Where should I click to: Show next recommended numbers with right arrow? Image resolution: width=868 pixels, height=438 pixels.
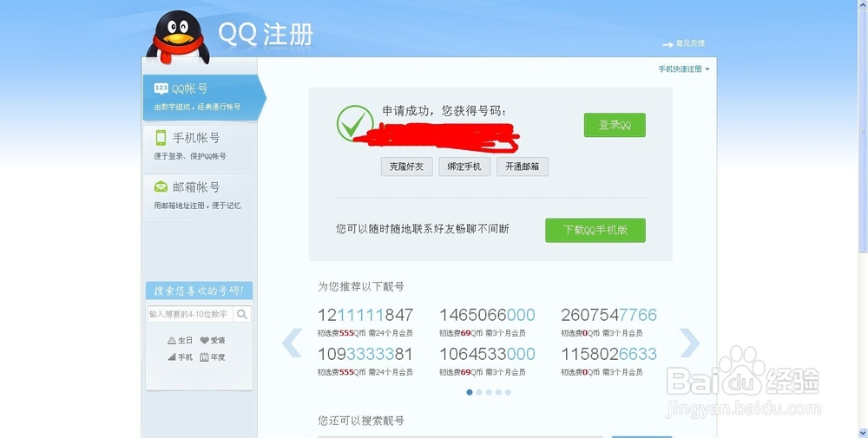point(689,343)
